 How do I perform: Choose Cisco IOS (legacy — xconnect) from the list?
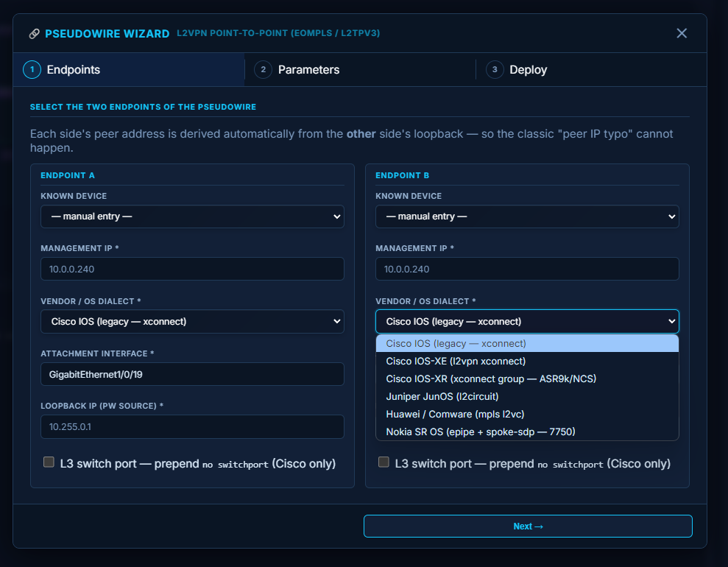click(527, 344)
